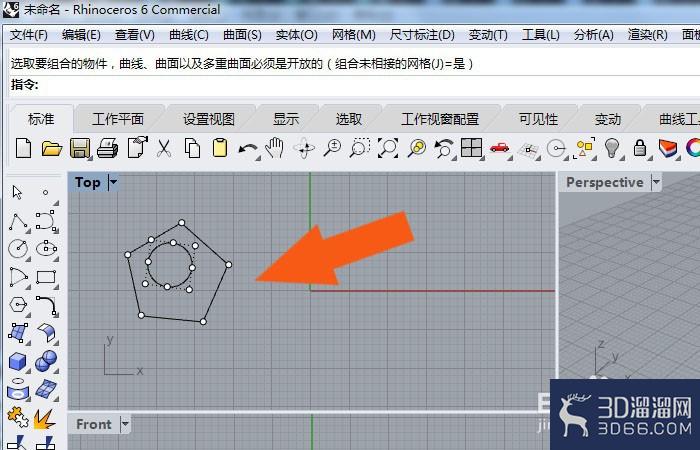Switch to the 选取 tab
Screen dimensions: 700x450
pyautogui.click(x=349, y=119)
